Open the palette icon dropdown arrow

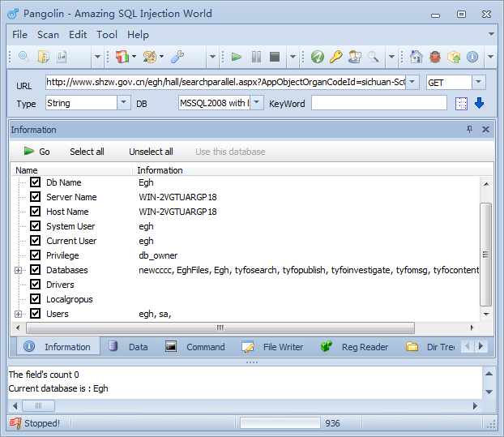162,57
